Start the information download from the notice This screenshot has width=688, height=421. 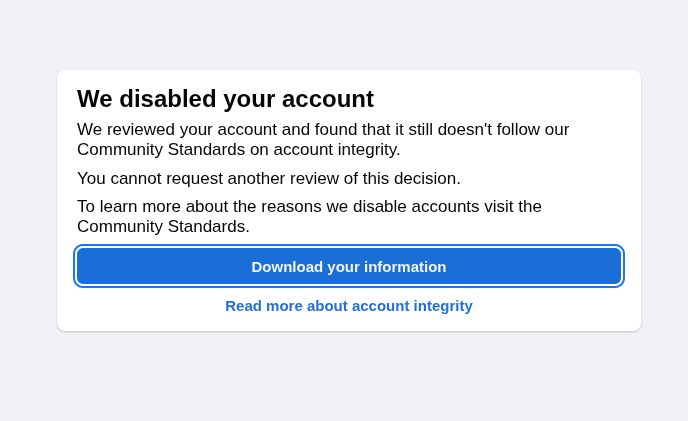pos(348,266)
